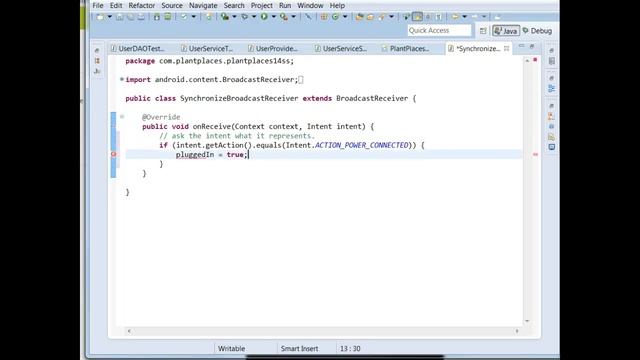Click the green Run button icon

(264, 17)
